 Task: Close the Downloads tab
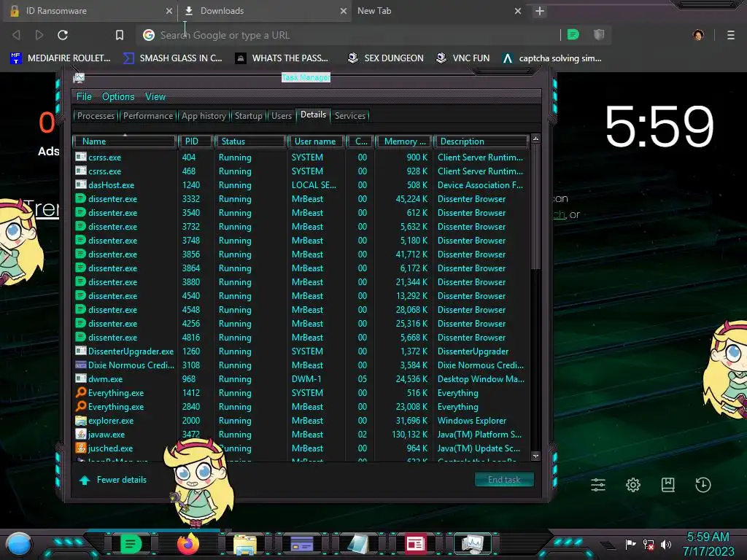coord(343,11)
